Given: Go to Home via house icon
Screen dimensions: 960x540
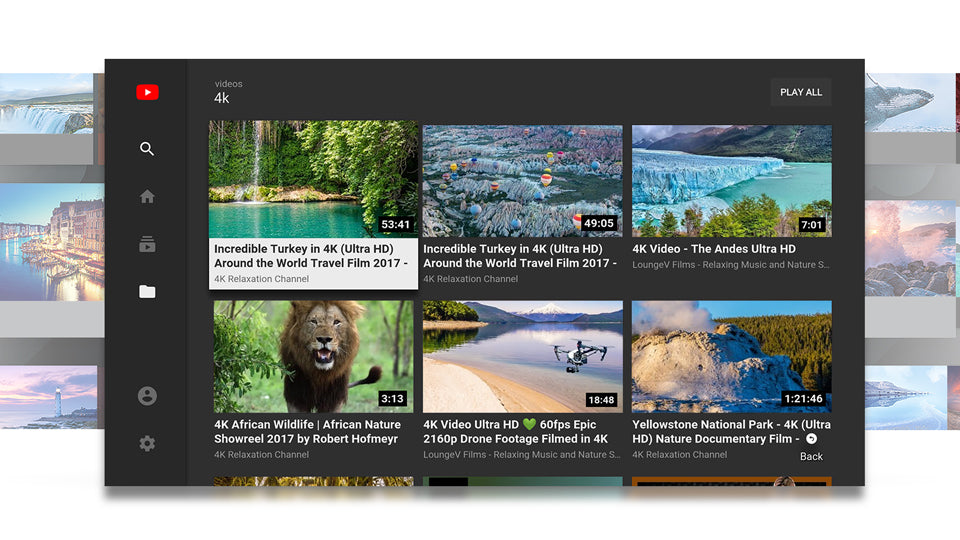Looking at the screenshot, I should (x=147, y=197).
